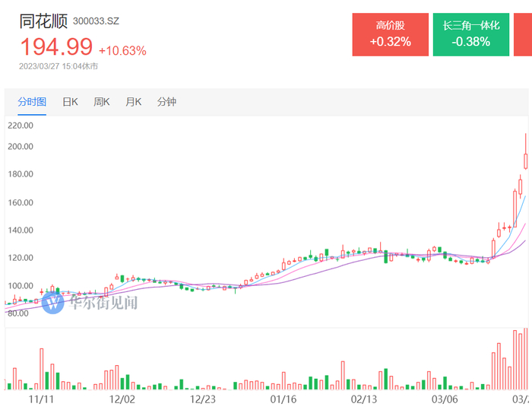
Task: Click the 03/06 date axis label
Action: pyautogui.click(x=445, y=398)
